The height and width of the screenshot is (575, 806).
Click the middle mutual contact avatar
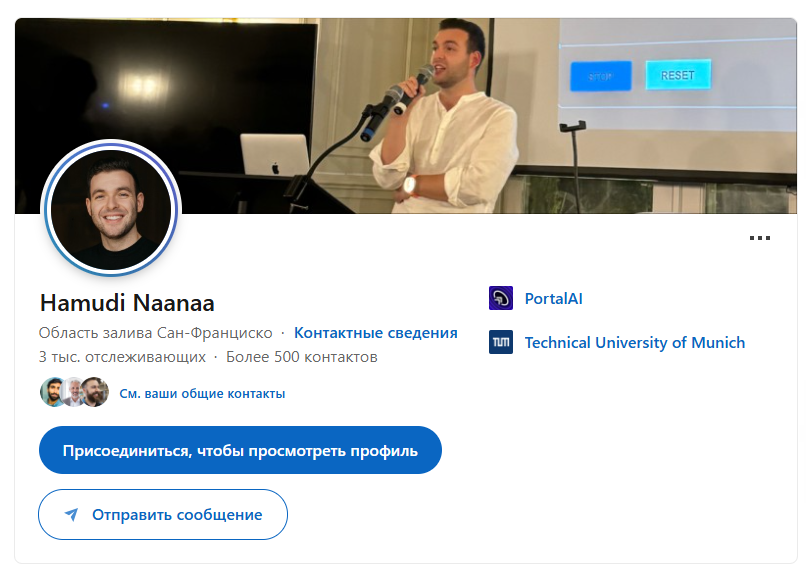coord(74,392)
